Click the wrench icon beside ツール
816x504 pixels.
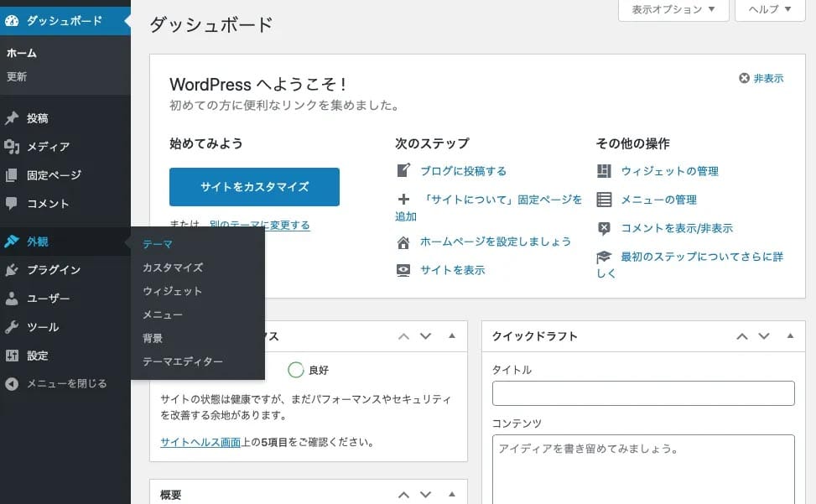click(12, 327)
